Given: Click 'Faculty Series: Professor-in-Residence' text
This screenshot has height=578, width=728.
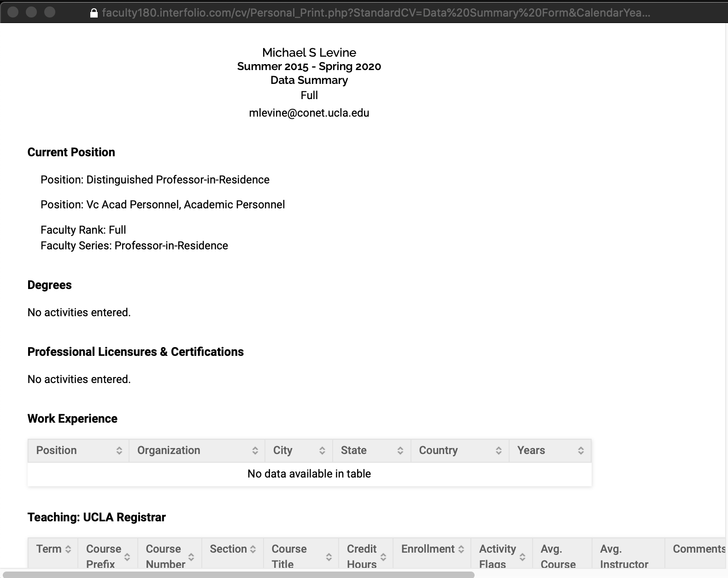Looking at the screenshot, I should (x=134, y=246).
